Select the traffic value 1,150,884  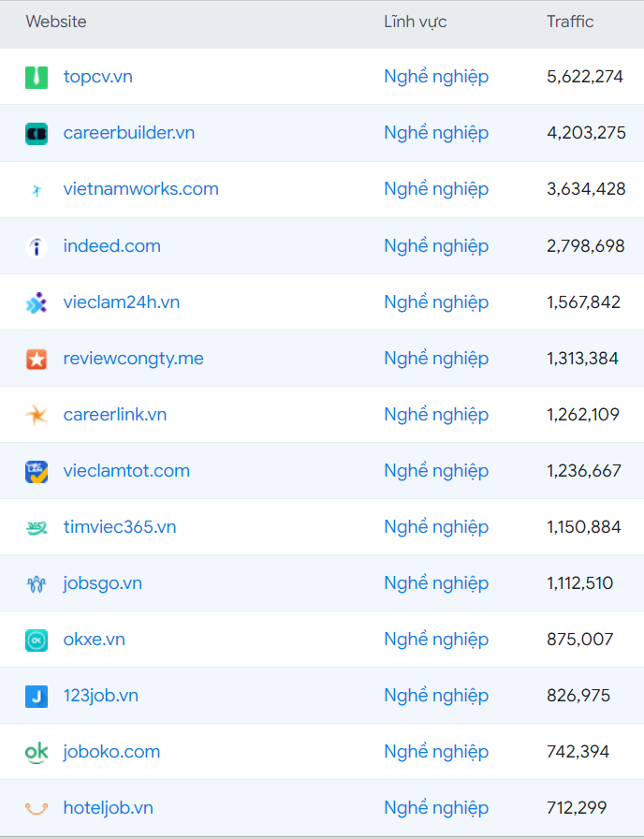[x=584, y=527]
